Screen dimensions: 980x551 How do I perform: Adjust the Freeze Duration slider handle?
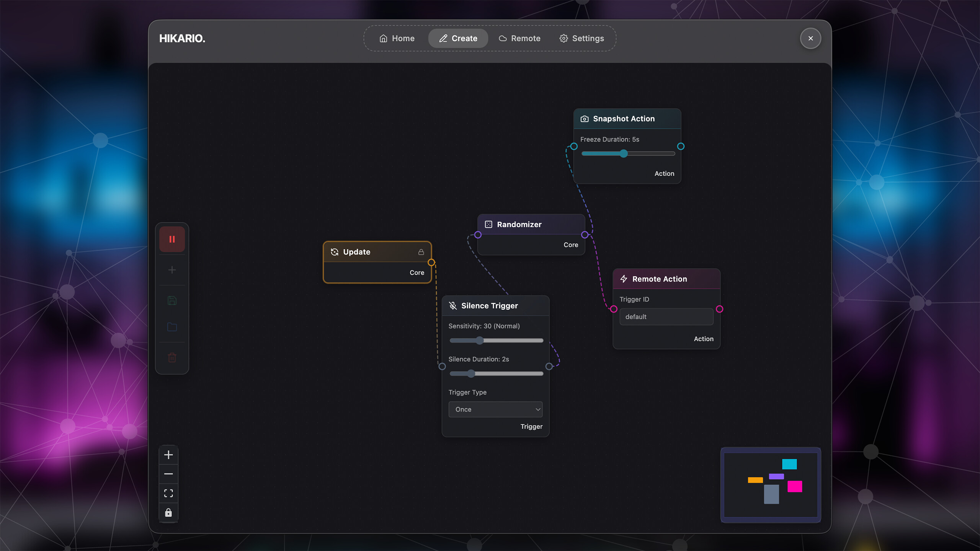(x=624, y=153)
